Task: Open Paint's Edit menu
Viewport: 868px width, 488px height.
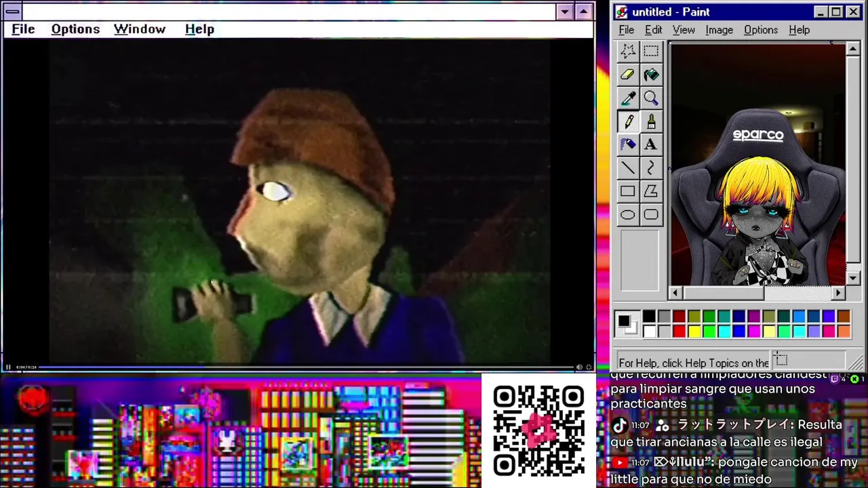Action: coord(653,30)
